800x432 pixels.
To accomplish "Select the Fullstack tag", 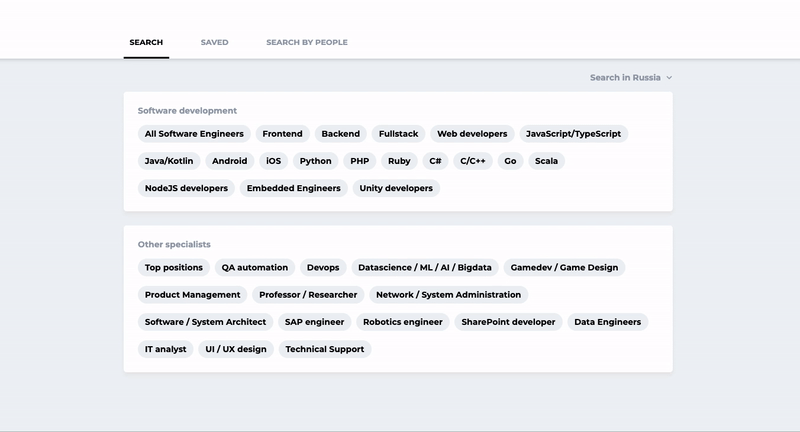I will tap(398, 134).
